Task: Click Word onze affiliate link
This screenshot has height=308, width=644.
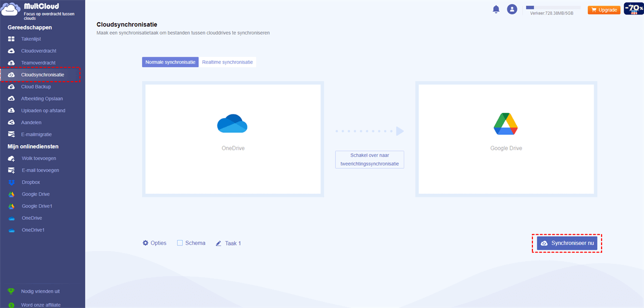Action: (41, 305)
